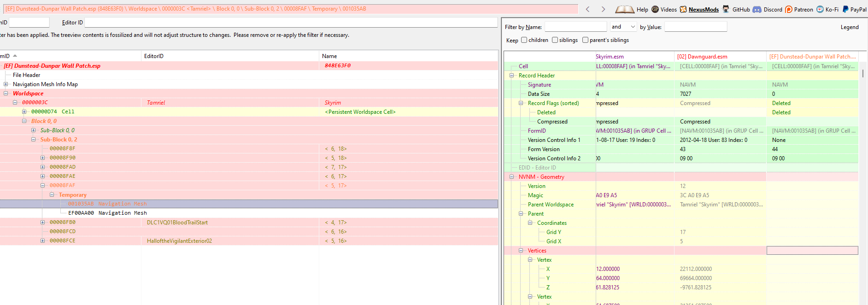Open the Legend button
This screenshot has width=868, height=305.
click(x=850, y=27)
